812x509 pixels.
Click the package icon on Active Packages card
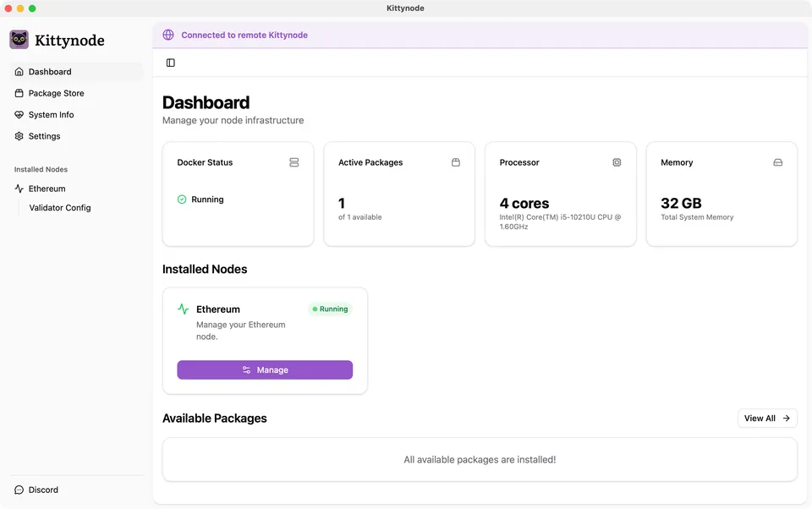point(455,162)
